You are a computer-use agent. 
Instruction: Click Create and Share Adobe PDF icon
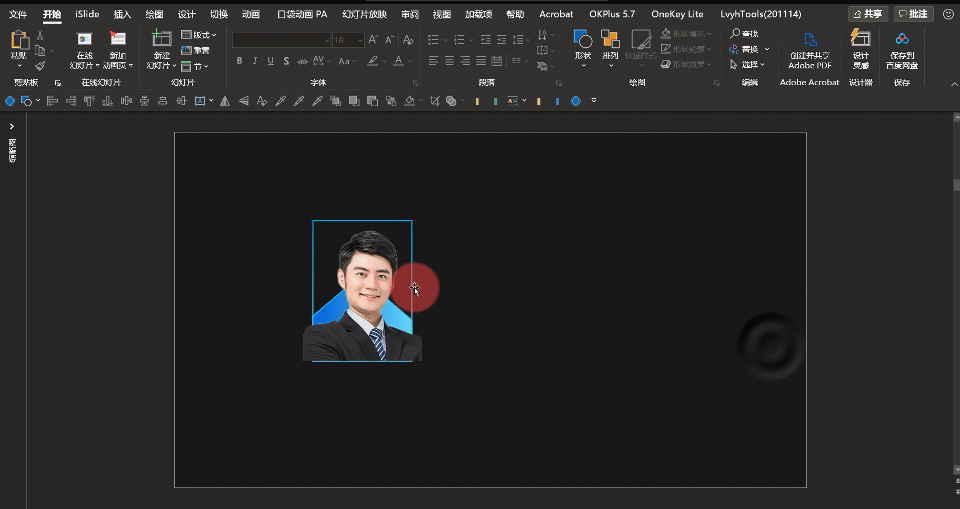click(809, 41)
